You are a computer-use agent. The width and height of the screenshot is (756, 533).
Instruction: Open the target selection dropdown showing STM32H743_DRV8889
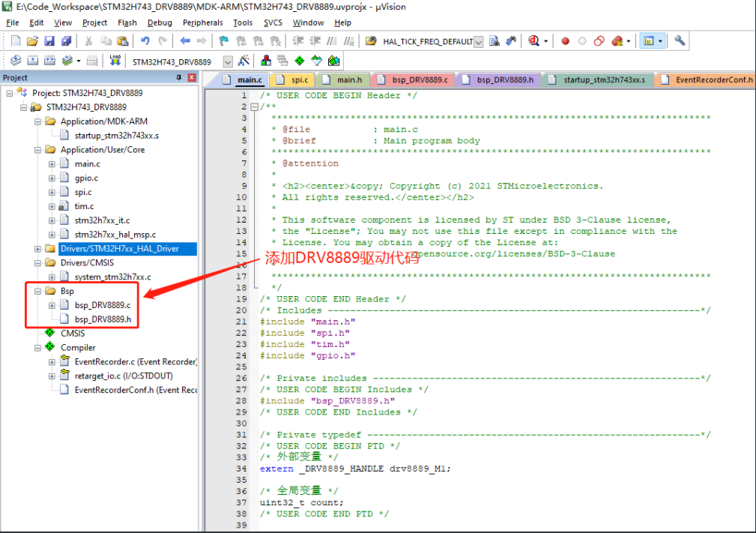tap(227, 61)
